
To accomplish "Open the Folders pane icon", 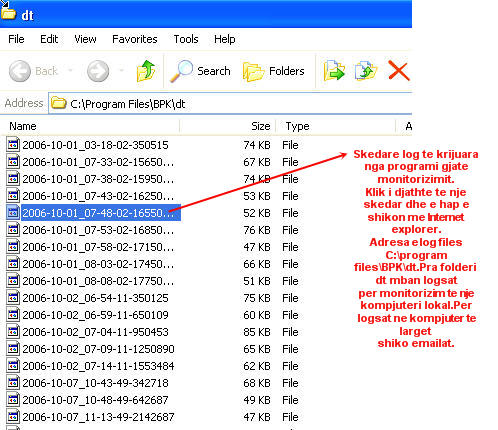I will (x=253, y=71).
